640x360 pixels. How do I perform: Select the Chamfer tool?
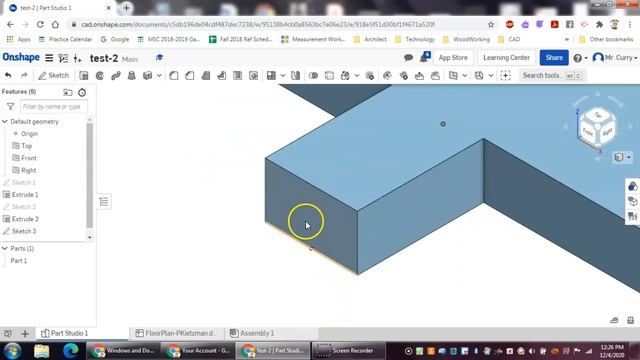click(x=190, y=76)
